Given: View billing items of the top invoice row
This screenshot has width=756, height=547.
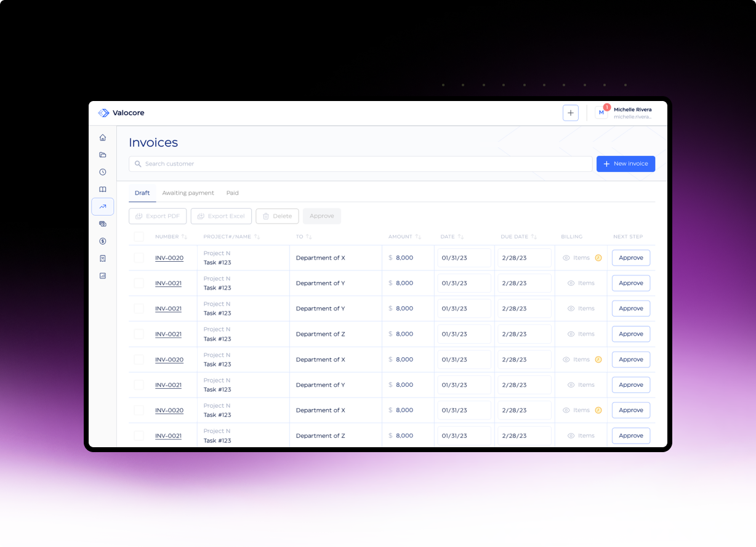Looking at the screenshot, I should pos(576,257).
